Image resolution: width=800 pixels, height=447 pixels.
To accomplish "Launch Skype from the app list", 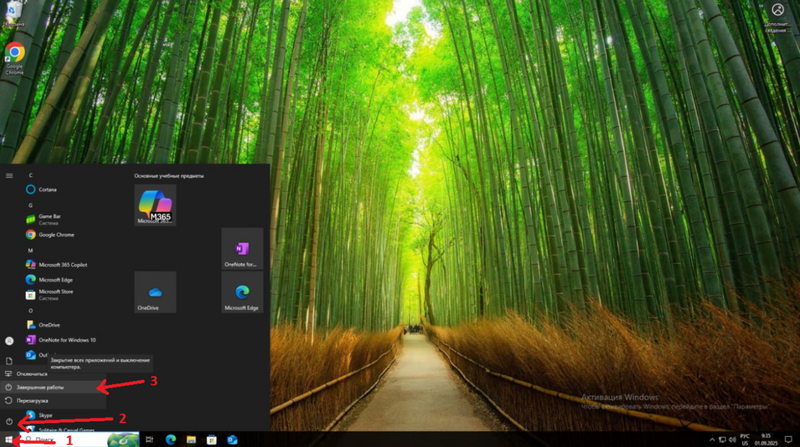I will 45,415.
